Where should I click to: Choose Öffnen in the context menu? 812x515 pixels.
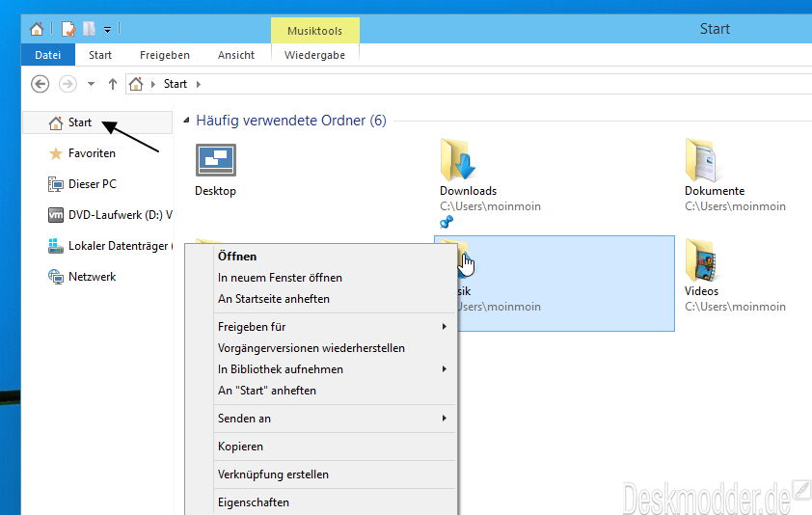(x=335, y=257)
